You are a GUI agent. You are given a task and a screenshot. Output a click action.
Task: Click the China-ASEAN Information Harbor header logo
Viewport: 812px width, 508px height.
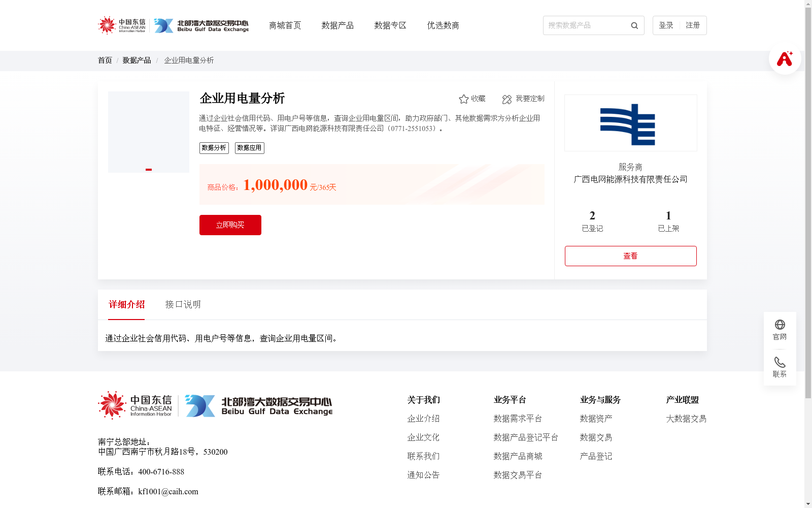click(122, 25)
